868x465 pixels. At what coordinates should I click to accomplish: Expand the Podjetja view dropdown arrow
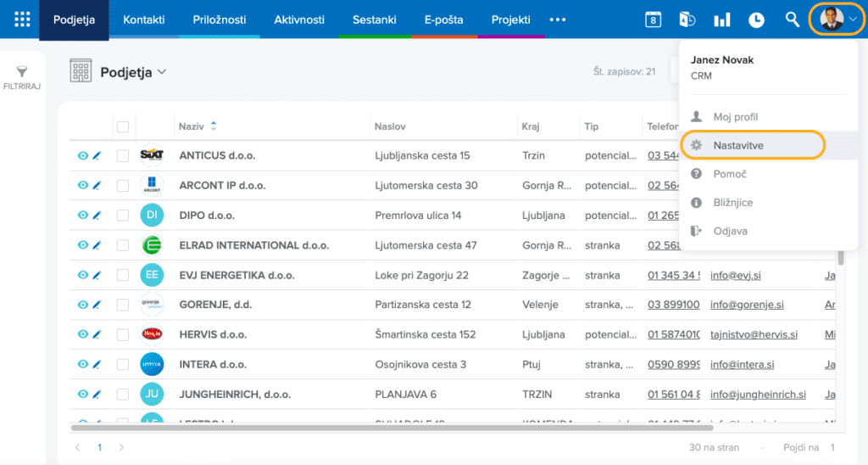[162, 72]
